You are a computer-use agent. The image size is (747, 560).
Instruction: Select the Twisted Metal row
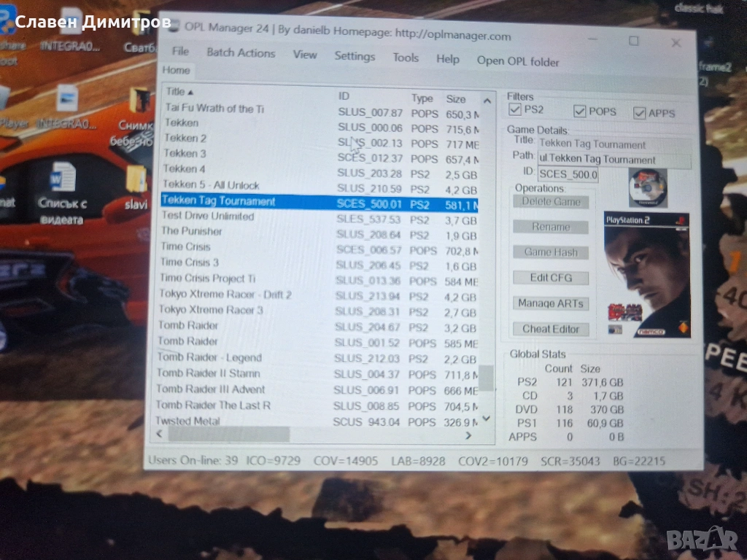(x=315, y=421)
